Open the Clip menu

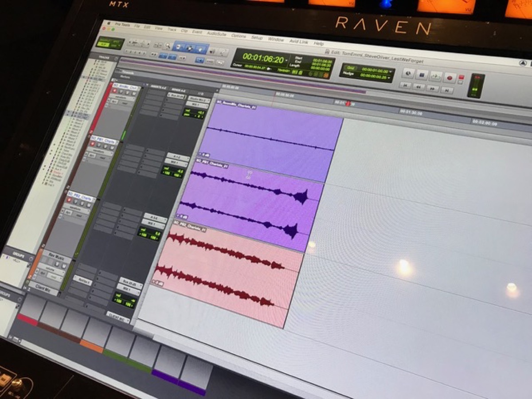coord(184,31)
